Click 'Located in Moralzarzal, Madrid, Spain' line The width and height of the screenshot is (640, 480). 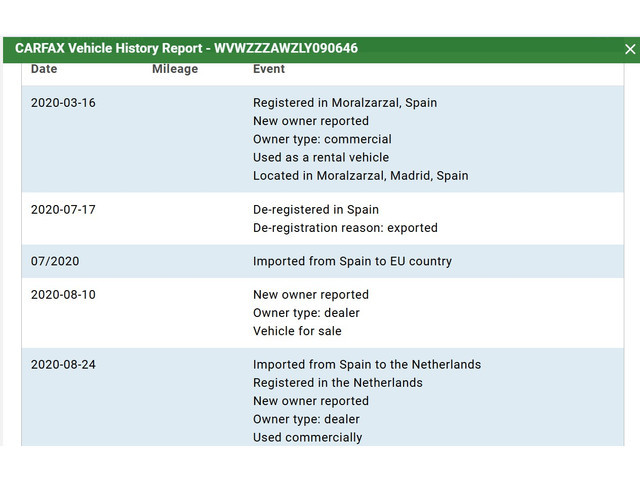[x=360, y=175]
